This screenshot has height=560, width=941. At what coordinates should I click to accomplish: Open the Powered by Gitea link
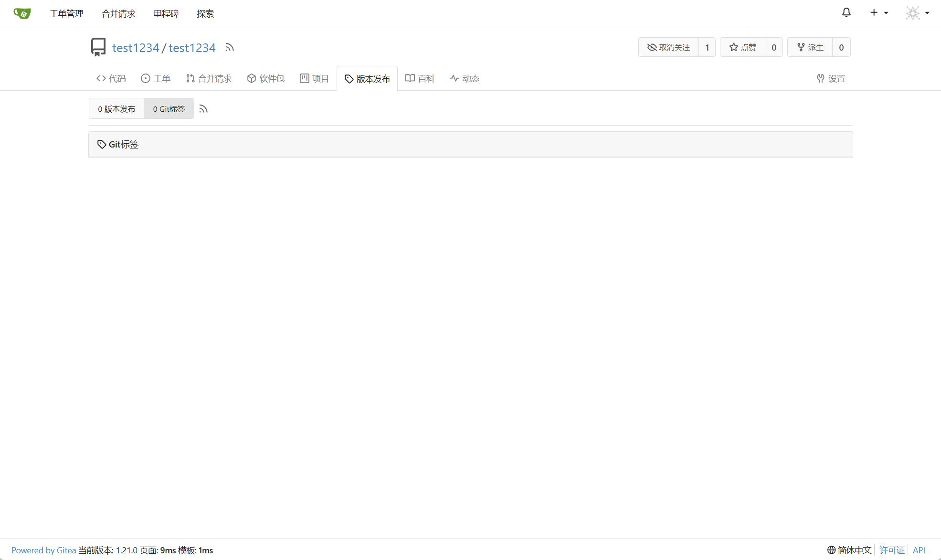[x=43, y=550]
